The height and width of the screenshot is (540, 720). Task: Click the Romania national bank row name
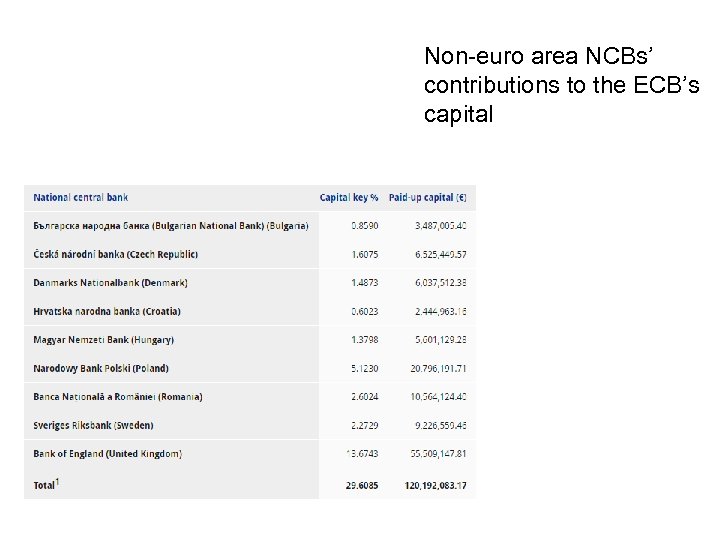(118, 397)
